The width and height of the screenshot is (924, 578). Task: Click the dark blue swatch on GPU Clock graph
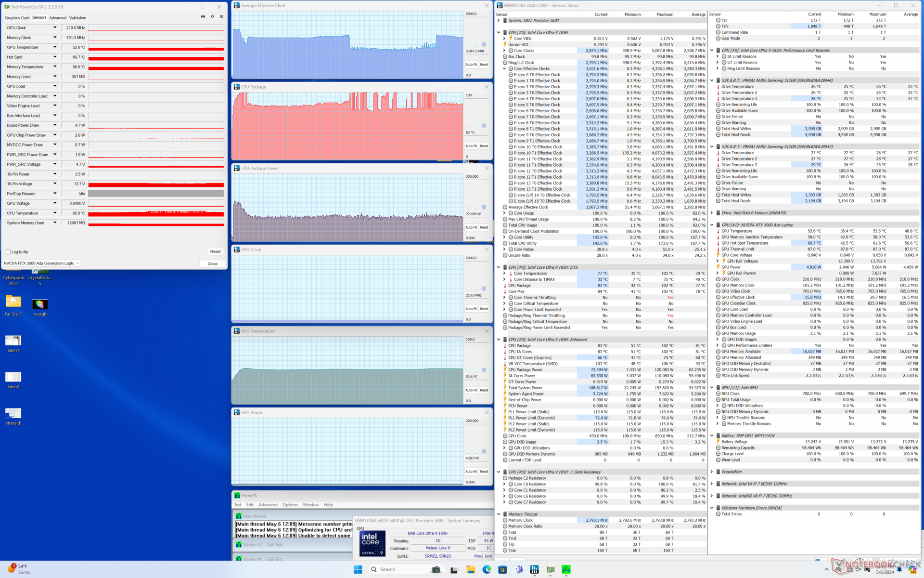pos(484,289)
